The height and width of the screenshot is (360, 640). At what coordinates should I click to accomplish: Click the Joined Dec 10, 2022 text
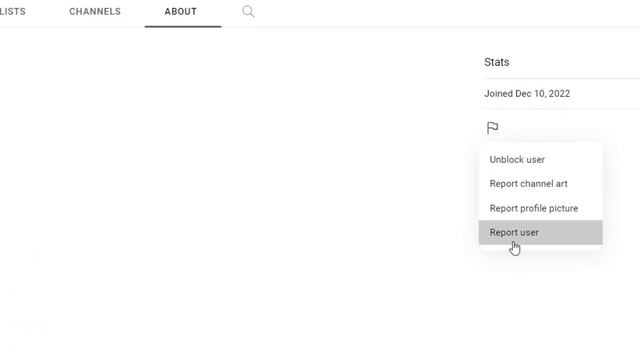point(527,93)
